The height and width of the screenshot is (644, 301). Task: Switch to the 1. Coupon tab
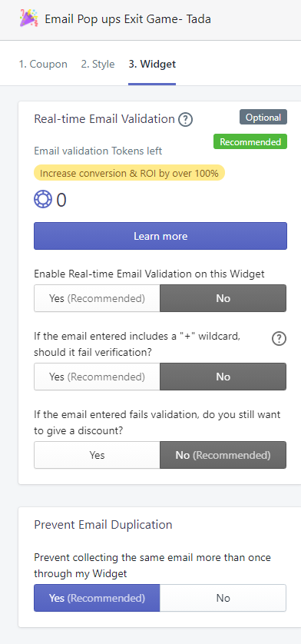coord(43,64)
